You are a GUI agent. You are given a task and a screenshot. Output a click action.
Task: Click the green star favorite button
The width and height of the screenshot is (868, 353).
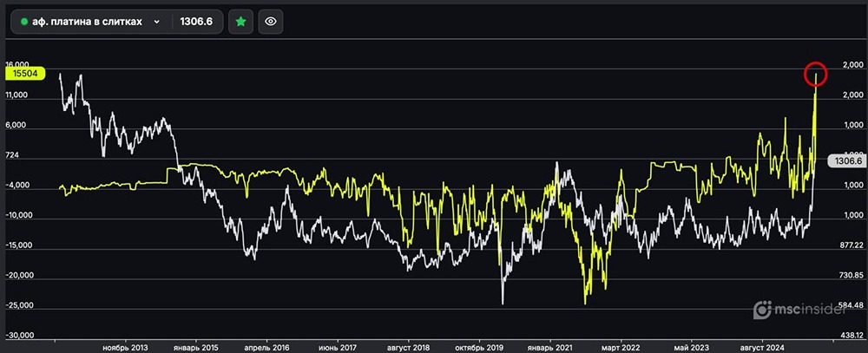[x=240, y=22]
